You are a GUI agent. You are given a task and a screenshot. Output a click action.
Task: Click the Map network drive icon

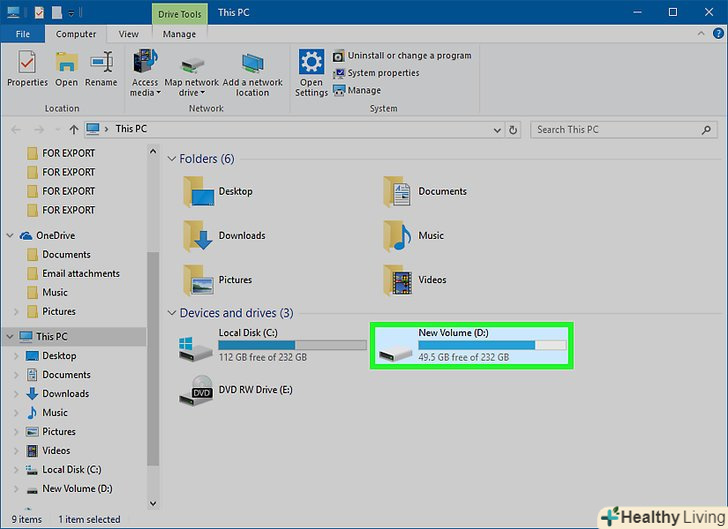pos(189,63)
